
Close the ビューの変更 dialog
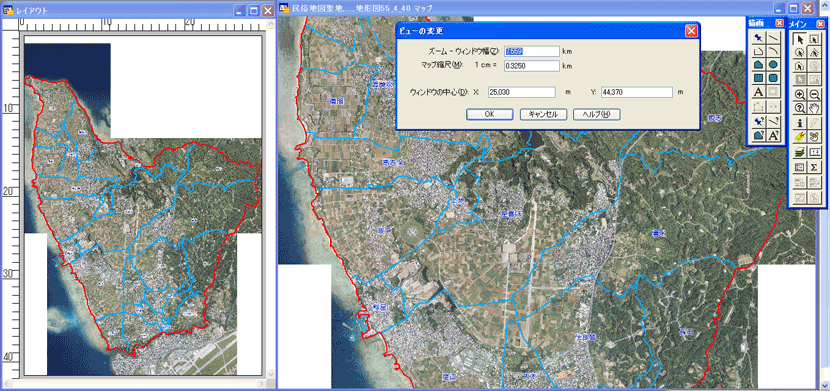pyautogui.click(x=691, y=31)
